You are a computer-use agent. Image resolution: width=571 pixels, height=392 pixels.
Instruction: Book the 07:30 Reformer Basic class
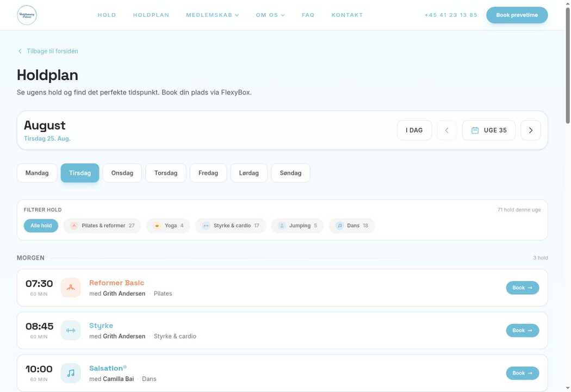(522, 288)
